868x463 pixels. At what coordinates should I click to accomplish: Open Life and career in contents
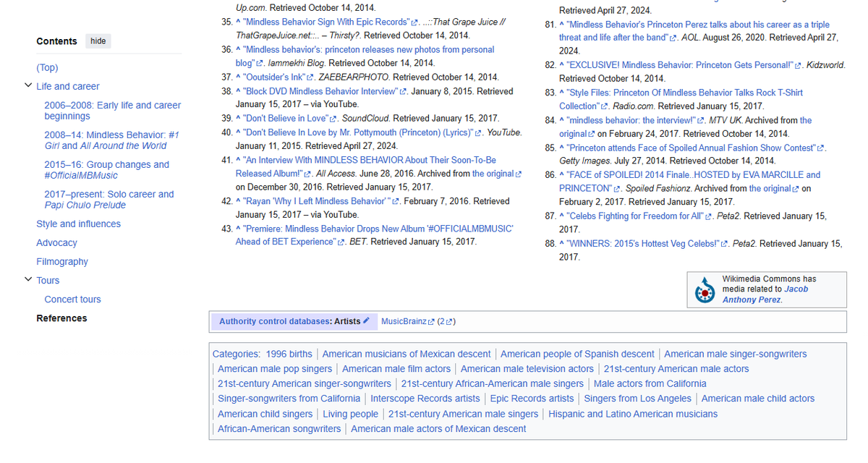[x=68, y=87]
